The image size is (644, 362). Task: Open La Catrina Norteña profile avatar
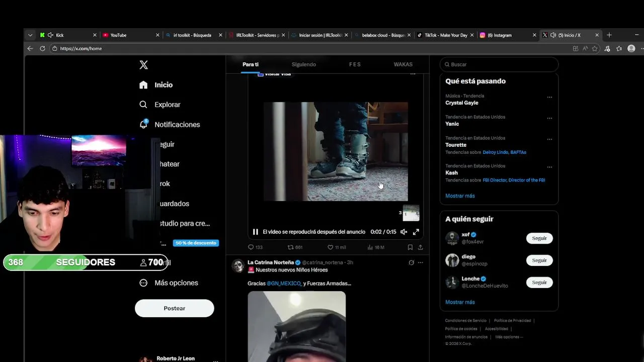coord(238,266)
